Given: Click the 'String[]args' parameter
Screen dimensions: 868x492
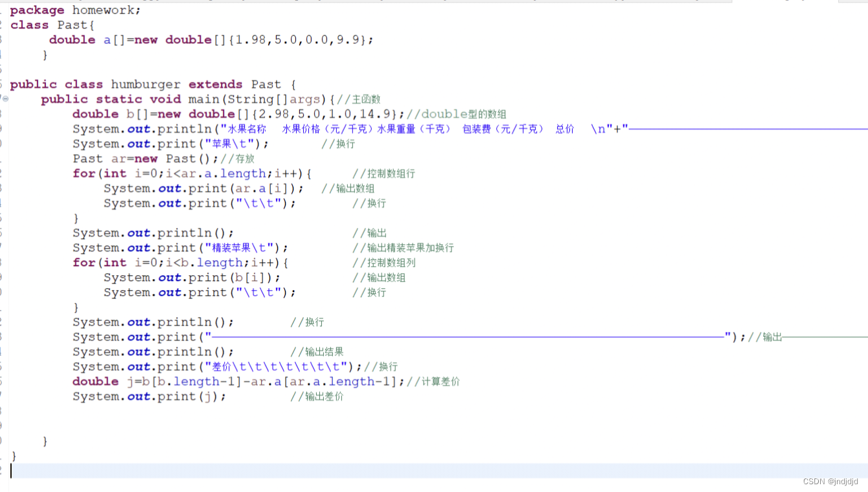Looking at the screenshot, I should (274, 100).
